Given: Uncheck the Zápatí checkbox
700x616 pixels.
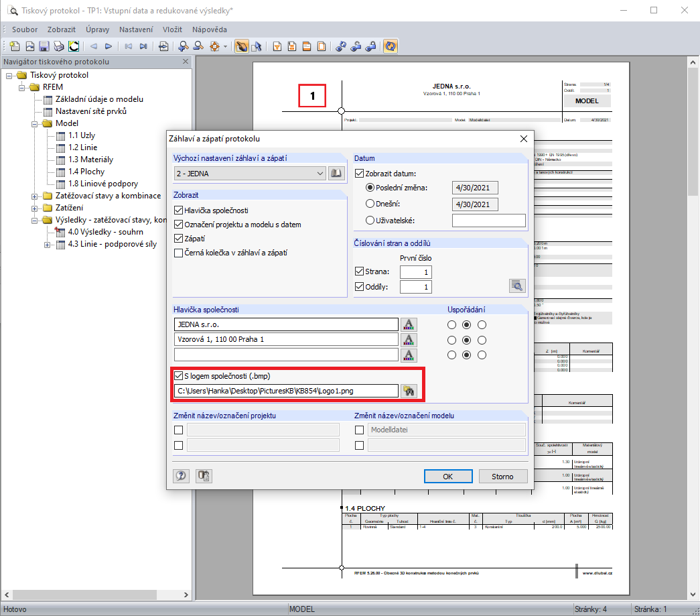Looking at the screenshot, I should (x=179, y=239).
